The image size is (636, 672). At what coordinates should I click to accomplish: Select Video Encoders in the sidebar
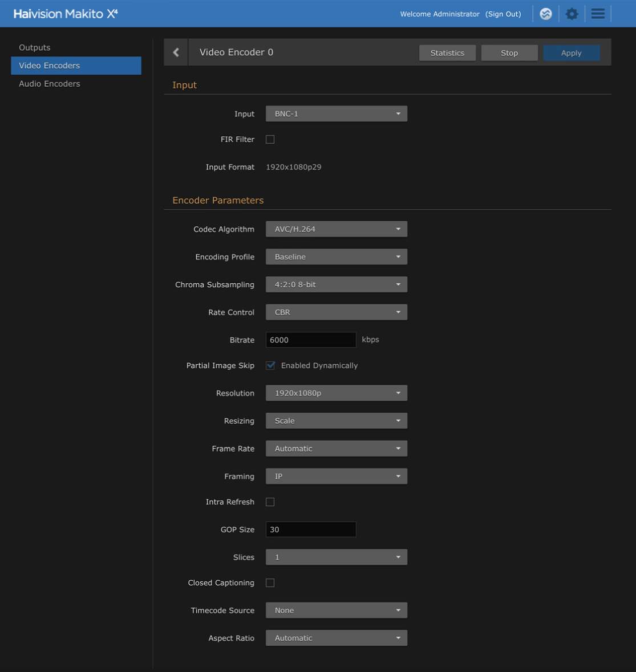coord(76,66)
